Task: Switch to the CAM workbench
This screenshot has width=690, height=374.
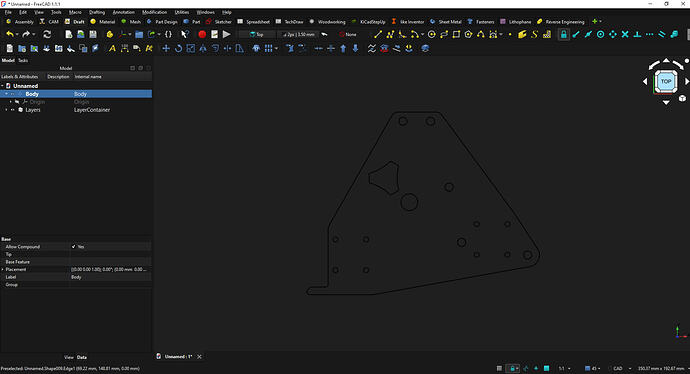Action: pyautogui.click(x=49, y=22)
